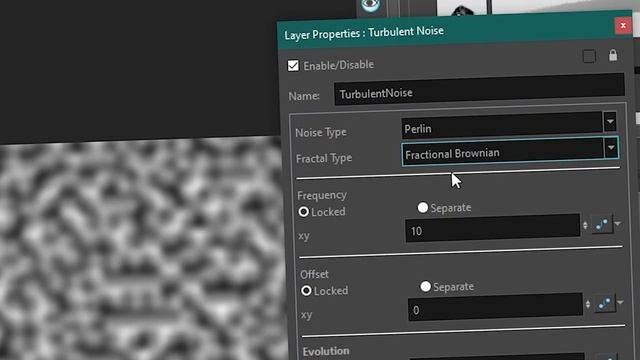Adjust the Offset xy stepper arrows

coord(588,304)
